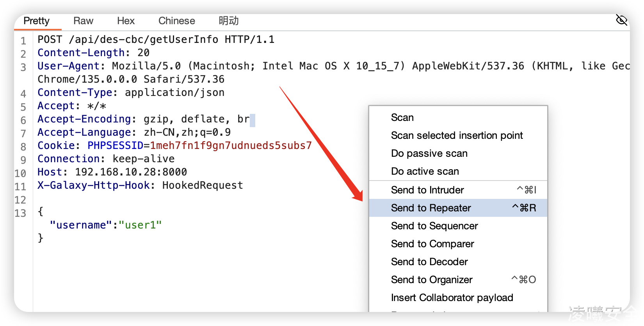Toggle the hide non-printable characters eye icon

coord(621,19)
